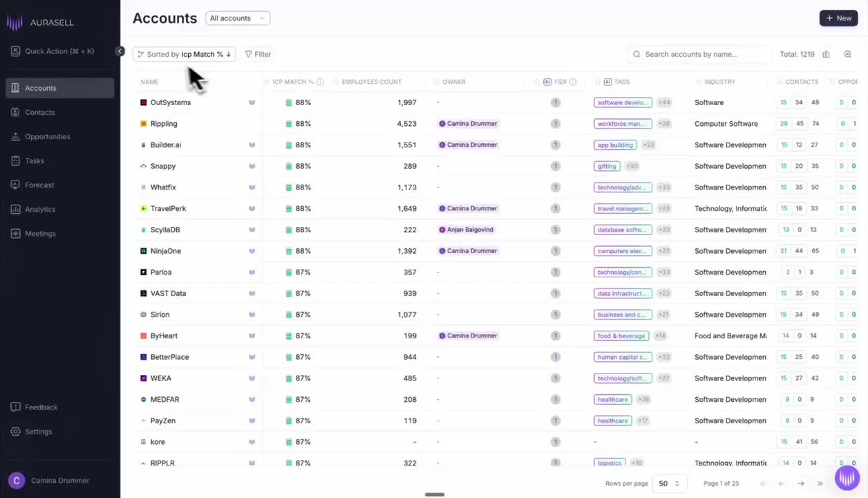
Task: Click the magnifier icon at far right of toolbar
Action: coord(847,54)
